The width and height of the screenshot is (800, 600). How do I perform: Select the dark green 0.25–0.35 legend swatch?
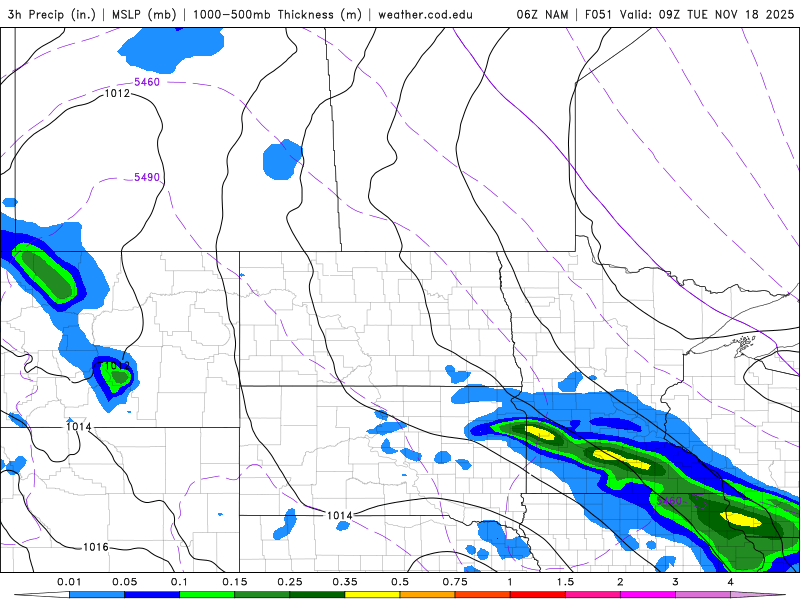317,594
